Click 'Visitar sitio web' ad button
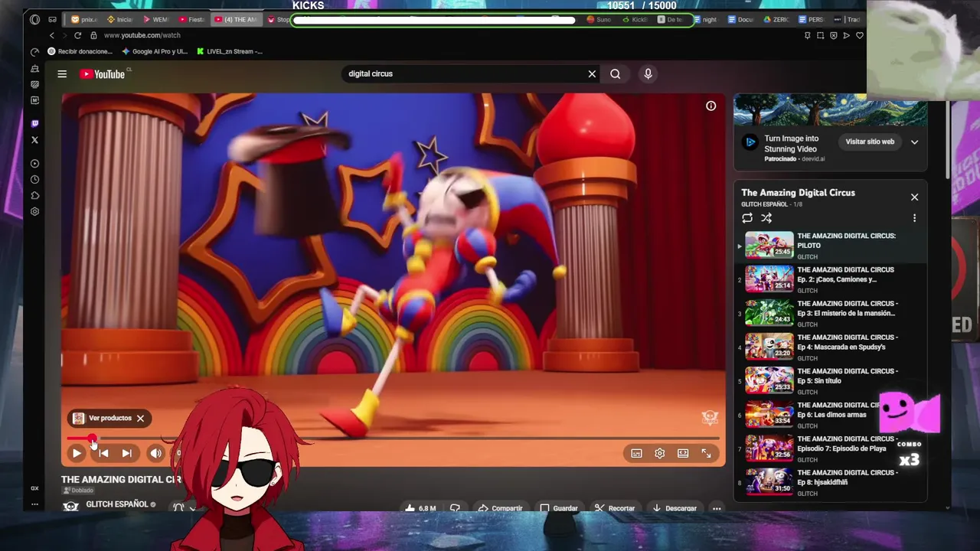 point(870,142)
